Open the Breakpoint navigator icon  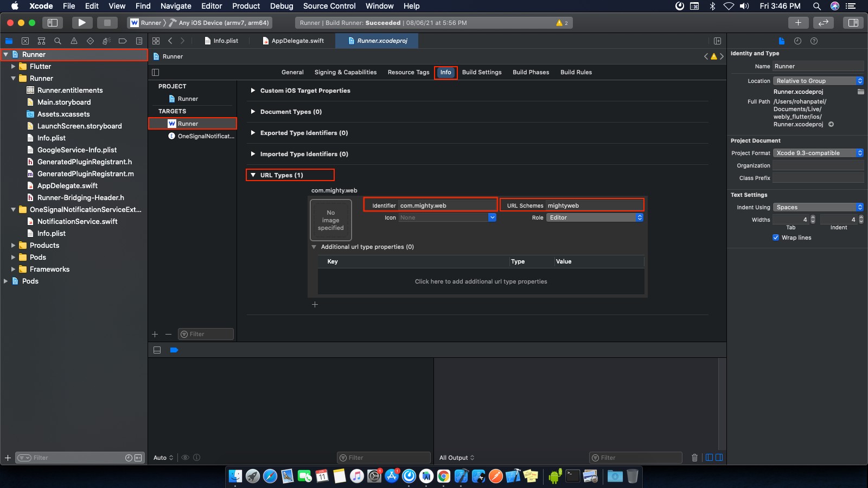[x=123, y=41]
